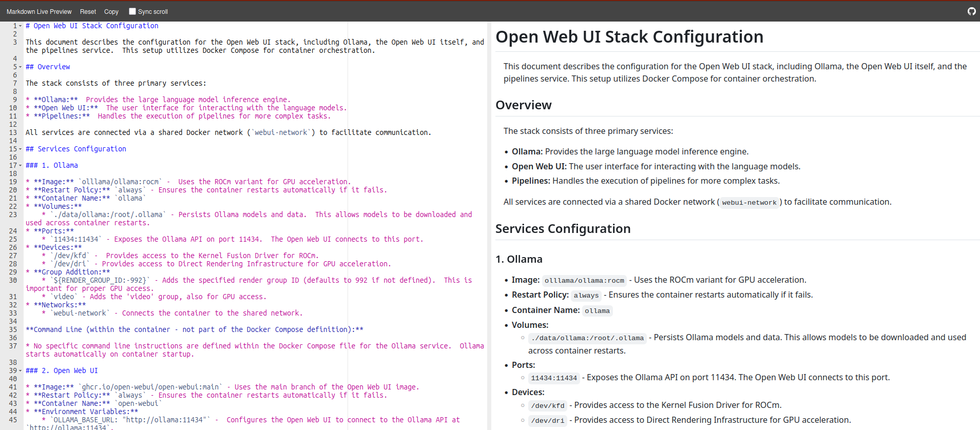Click the Reset button

point(88,11)
